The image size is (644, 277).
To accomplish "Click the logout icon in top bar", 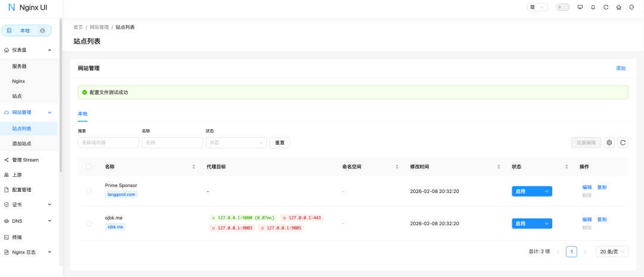I will click(631, 7).
